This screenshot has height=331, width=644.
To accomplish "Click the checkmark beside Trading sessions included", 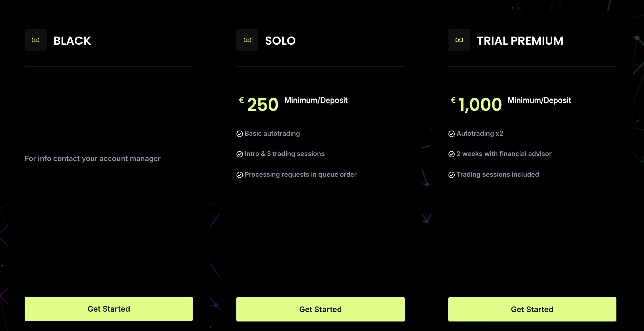I will 452,175.
